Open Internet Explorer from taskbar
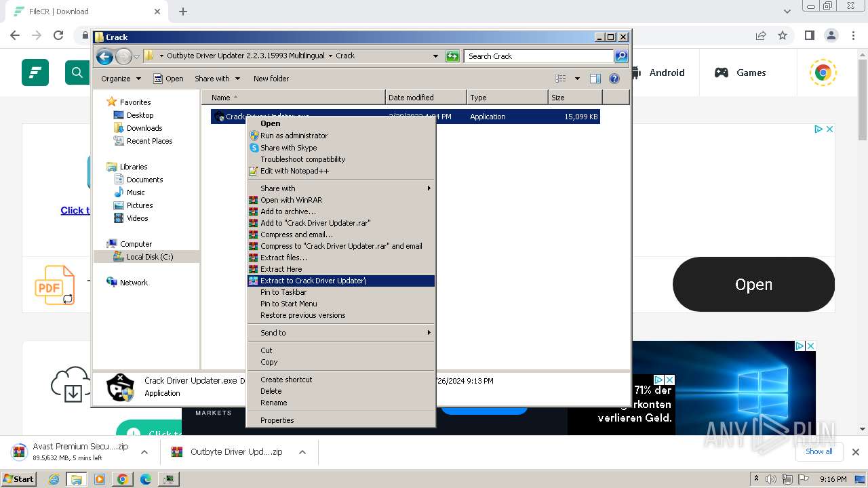Screen dimensions: 868x488 pos(54,479)
